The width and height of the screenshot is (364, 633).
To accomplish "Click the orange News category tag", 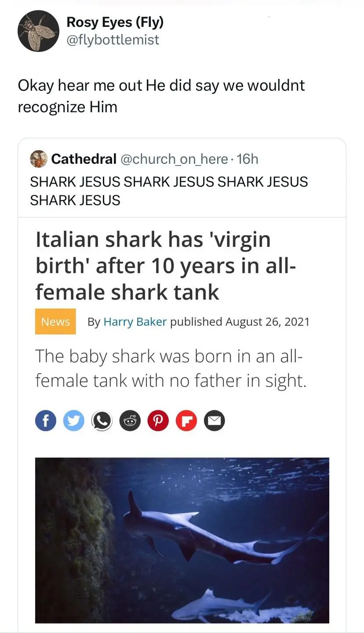I will [55, 322].
